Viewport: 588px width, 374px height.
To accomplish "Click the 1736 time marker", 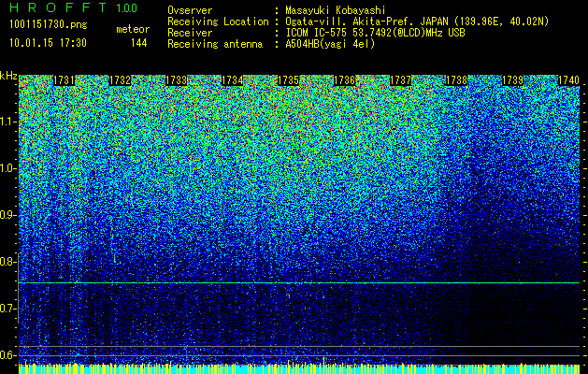I will point(345,80).
